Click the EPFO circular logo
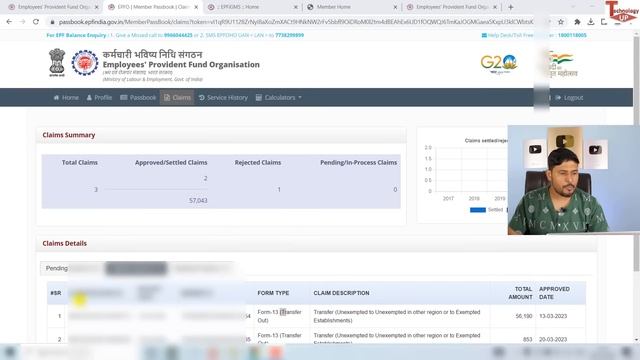The width and height of the screenshot is (640, 360). click(85, 63)
